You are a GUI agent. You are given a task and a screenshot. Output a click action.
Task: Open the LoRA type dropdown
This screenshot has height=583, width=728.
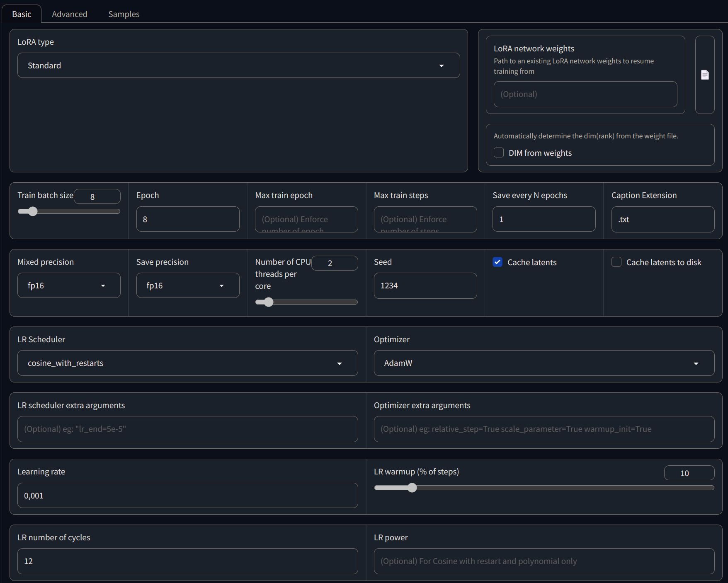[x=238, y=65]
